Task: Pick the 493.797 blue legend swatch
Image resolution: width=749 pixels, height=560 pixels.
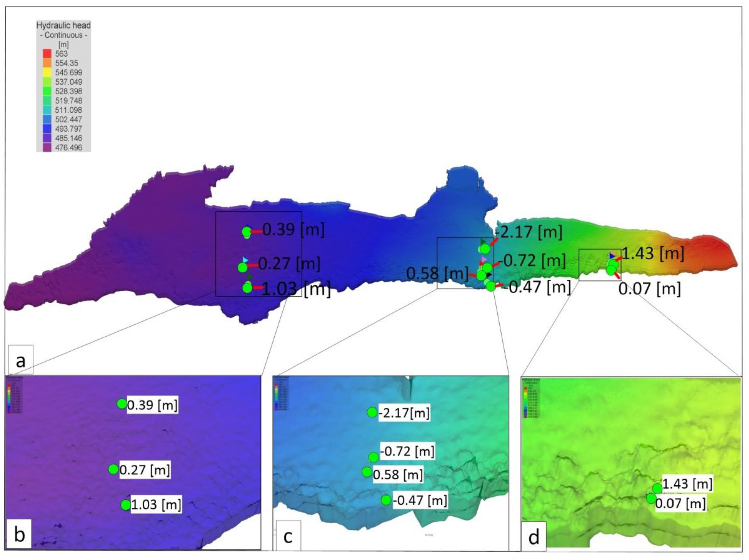Action: 47,128
